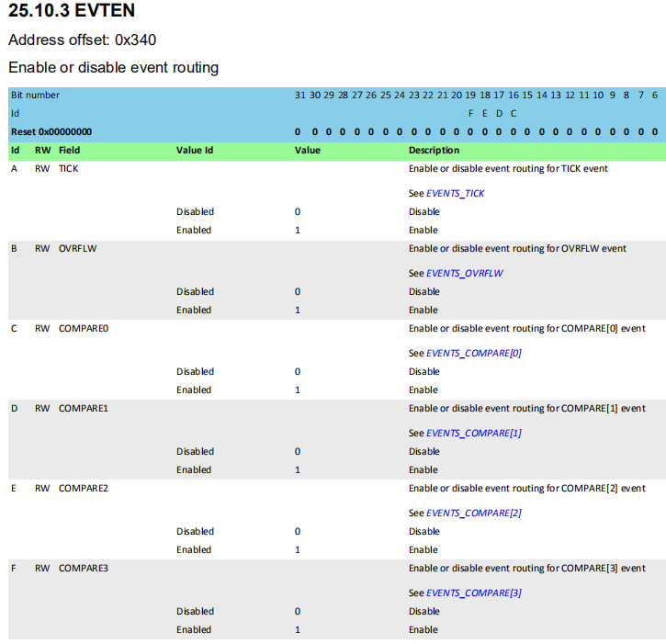This screenshot has height=644, width=666.
Task: Click 'Disabled' value under TICK field
Action: click(x=195, y=211)
